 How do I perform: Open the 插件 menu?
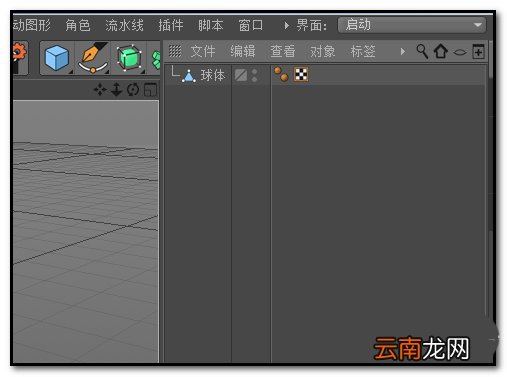pyautogui.click(x=171, y=25)
